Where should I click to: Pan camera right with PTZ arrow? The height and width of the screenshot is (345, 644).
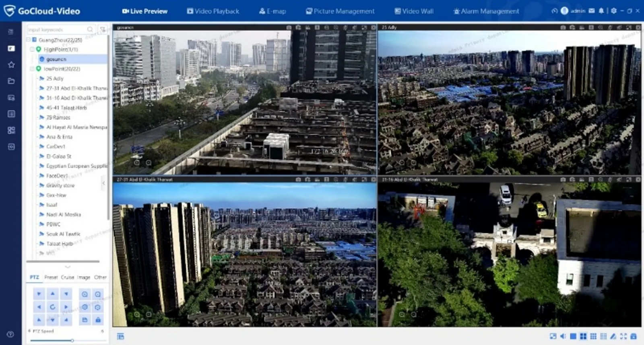[66, 307]
